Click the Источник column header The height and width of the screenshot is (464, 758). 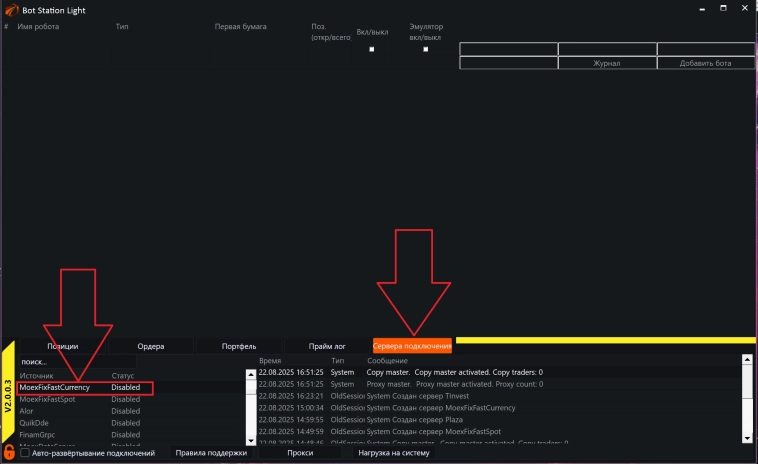pyautogui.click(x=36, y=376)
